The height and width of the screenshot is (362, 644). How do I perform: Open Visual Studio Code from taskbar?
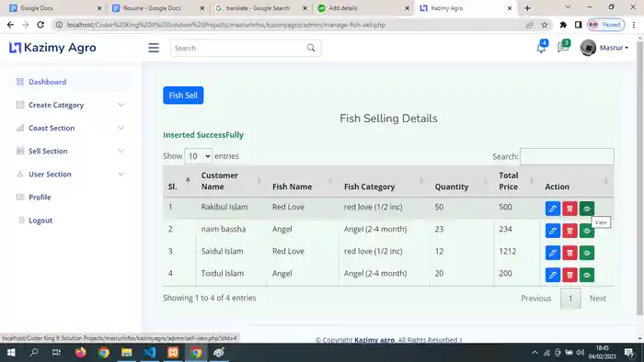point(150,353)
